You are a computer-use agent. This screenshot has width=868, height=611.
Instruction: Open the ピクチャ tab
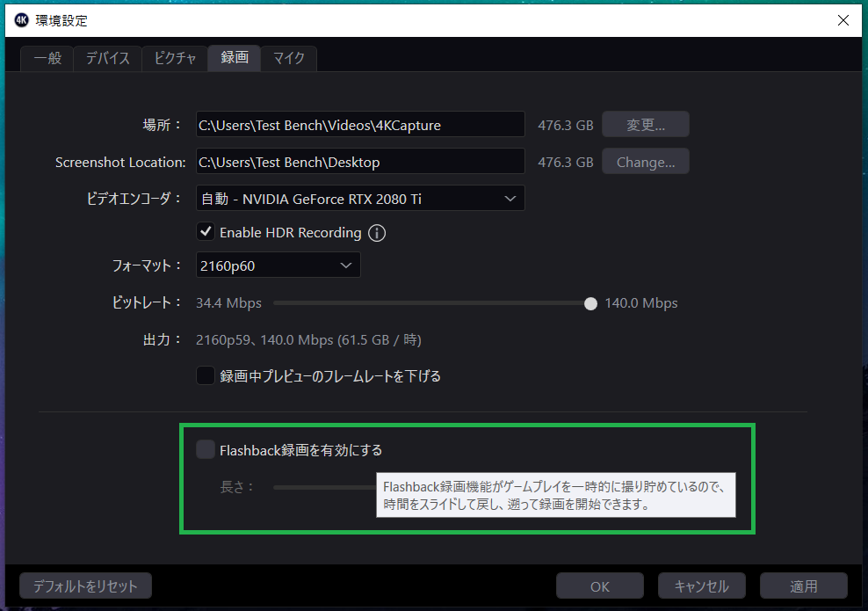(175, 58)
